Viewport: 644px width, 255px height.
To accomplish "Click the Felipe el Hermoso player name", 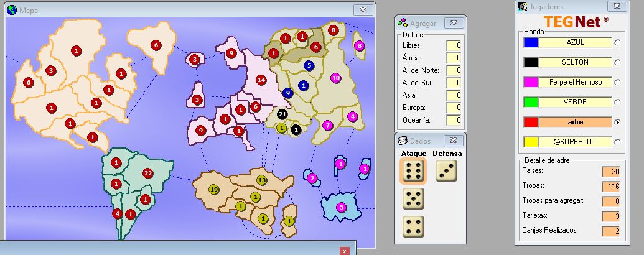I will 574,82.
